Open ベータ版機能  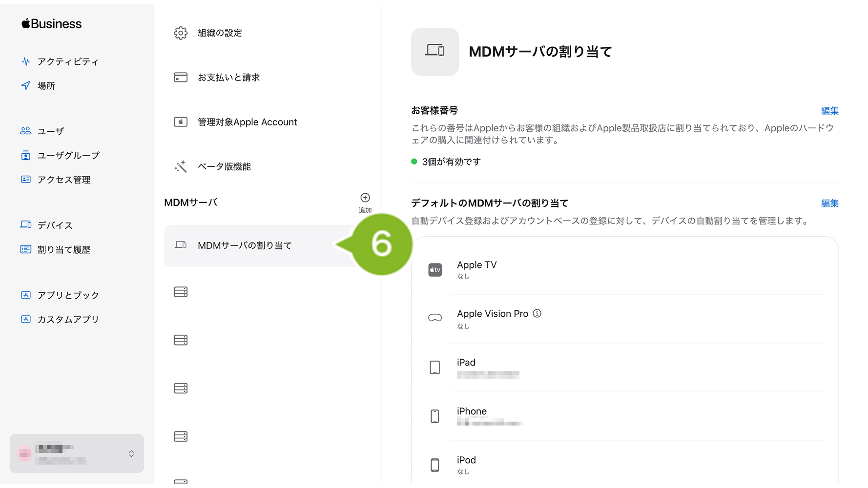pos(224,166)
